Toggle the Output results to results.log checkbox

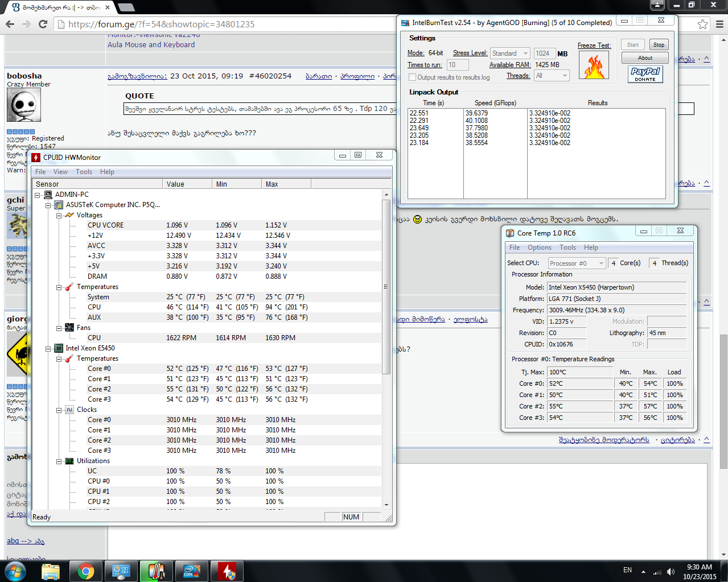413,77
